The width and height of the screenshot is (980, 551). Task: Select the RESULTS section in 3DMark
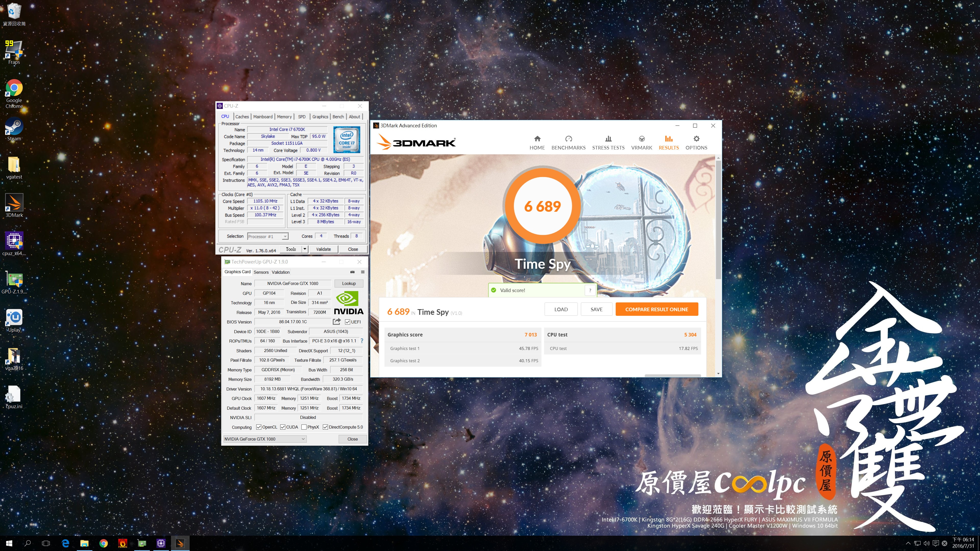668,143
